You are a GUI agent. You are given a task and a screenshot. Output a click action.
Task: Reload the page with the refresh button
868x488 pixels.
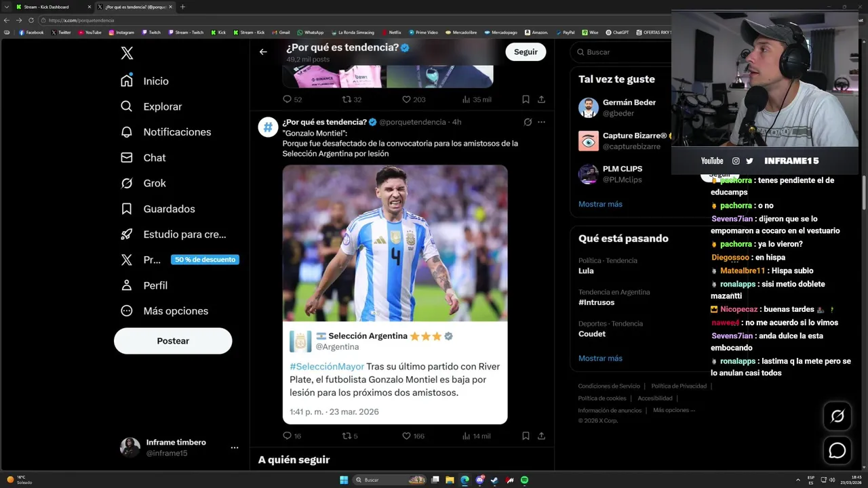tap(31, 20)
